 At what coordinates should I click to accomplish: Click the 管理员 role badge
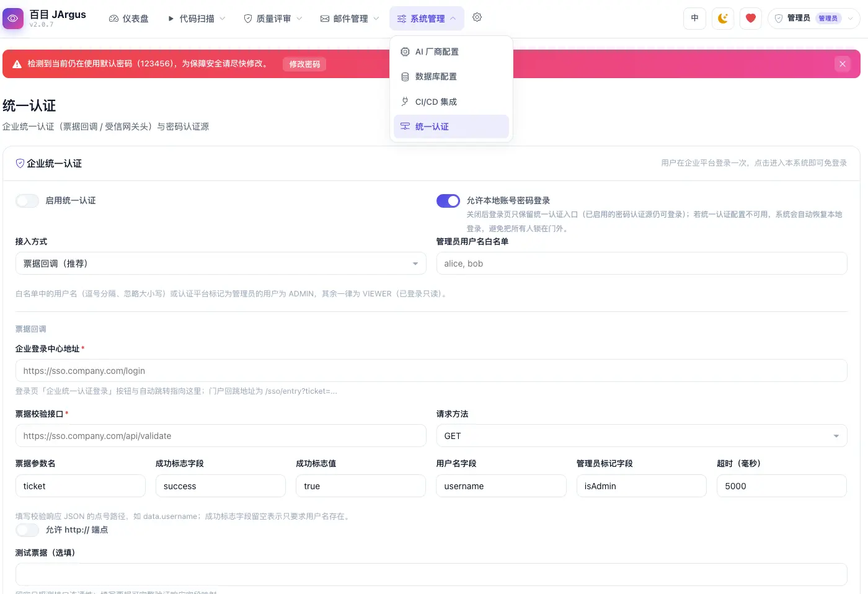828,19
